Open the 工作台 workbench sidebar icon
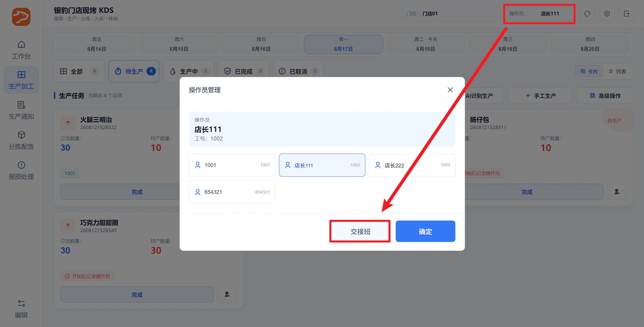644x327 pixels. pos(21,50)
